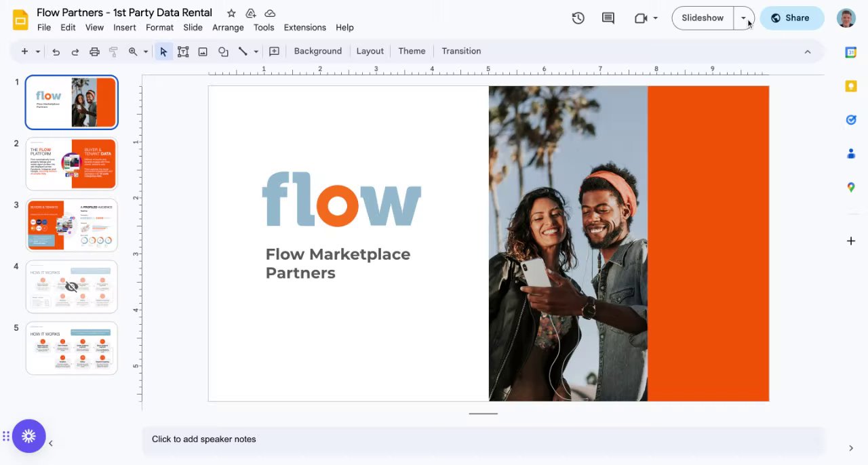The height and width of the screenshot is (465, 868).
Task: Open Contacts side panel
Action: tap(851, 153)
